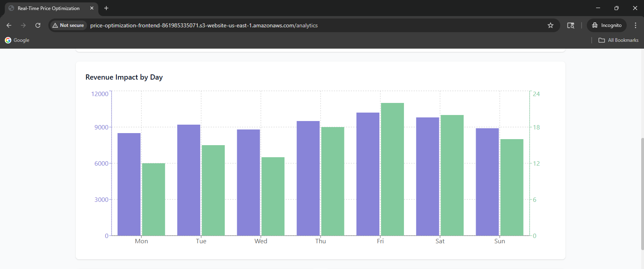Click the 12000 left axis value
The width and height of the screenshot is (644, 269).
(x=100, y=94)
